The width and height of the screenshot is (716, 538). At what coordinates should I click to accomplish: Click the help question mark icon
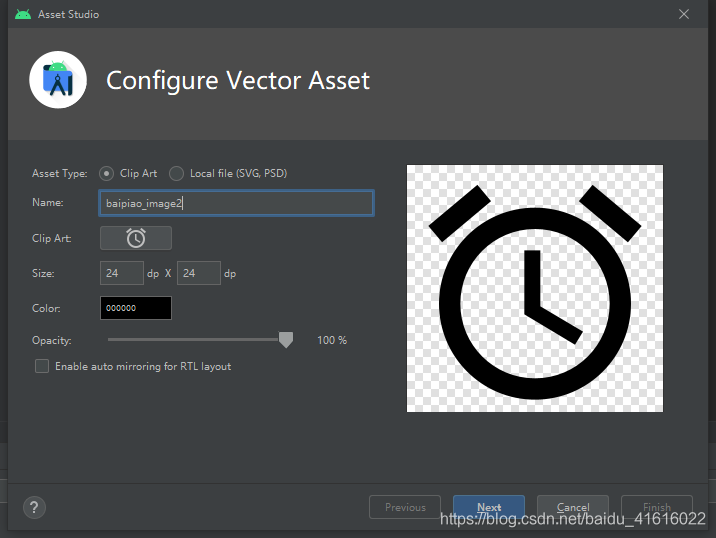[x=34, y=507]
